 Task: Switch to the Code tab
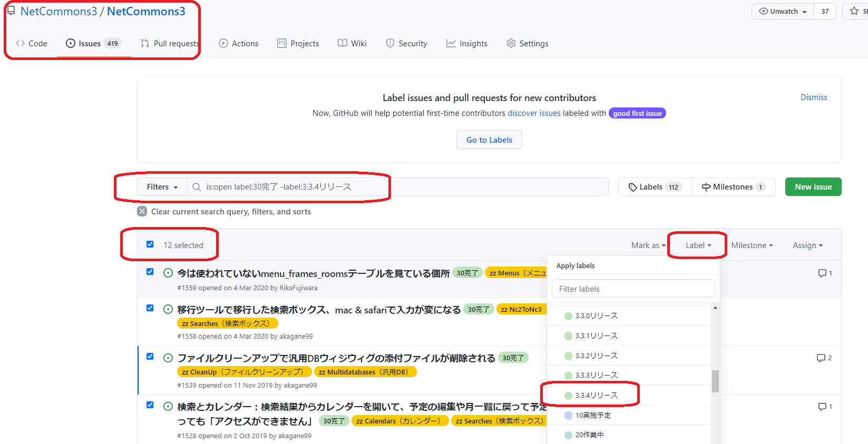pos(32,44)
